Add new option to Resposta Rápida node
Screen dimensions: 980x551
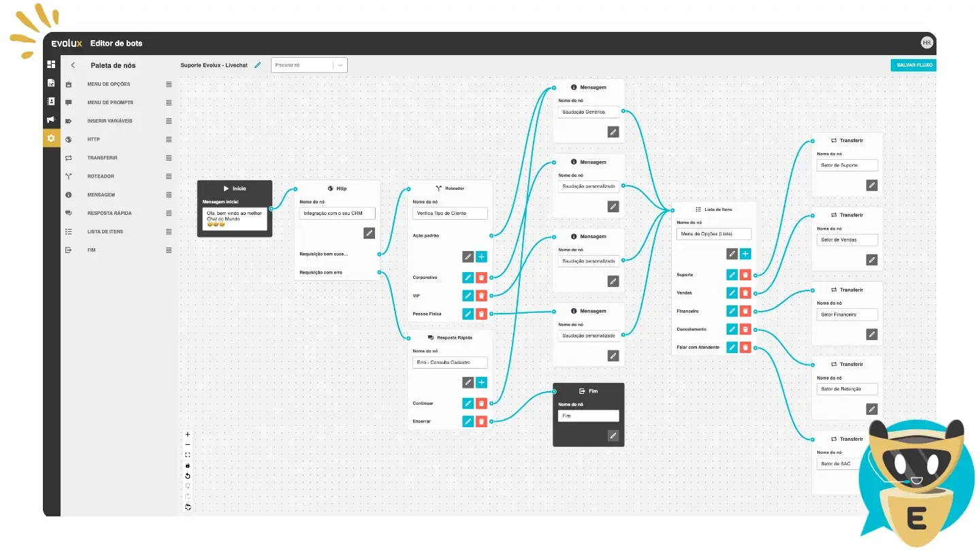click(481, 382)
